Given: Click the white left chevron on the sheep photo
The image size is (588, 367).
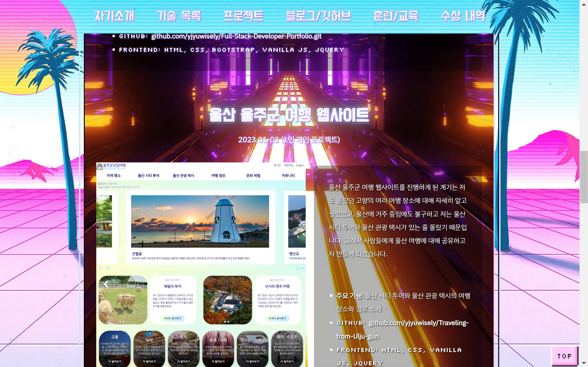Looking at the screenshot, I should click(x=106, y=284).
